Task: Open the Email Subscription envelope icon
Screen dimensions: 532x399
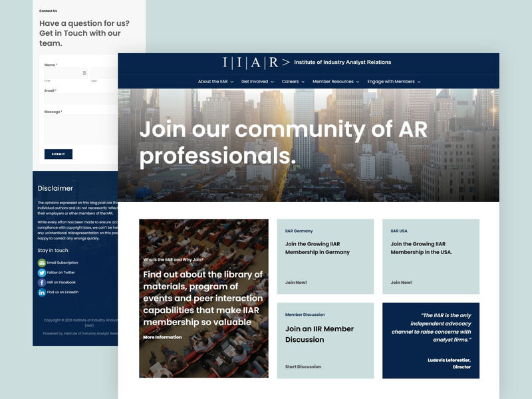Action: (x=42, y=263)
